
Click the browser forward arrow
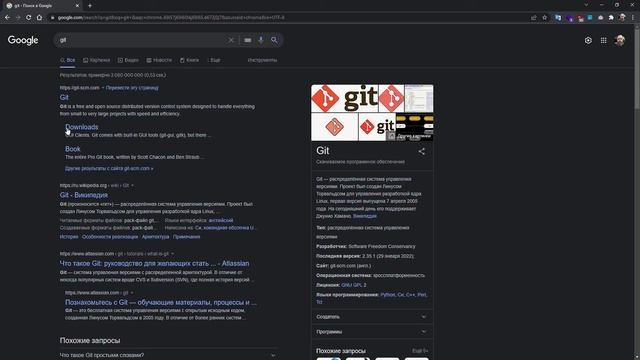[x=18, y=18]
